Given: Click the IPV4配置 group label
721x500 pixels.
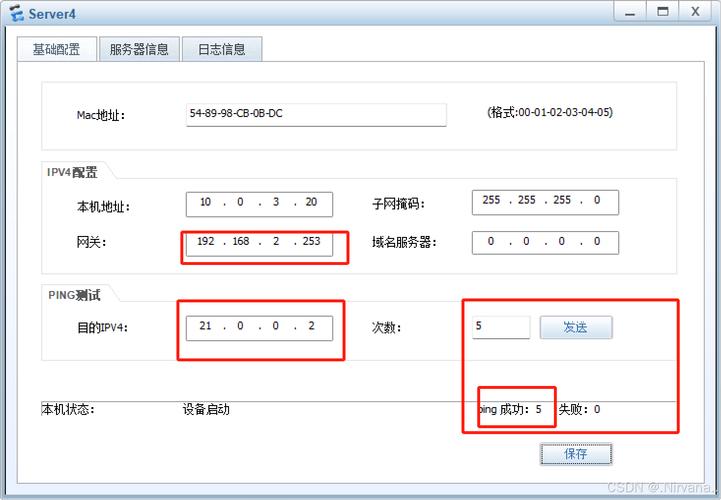Looking at the screenshot, I should tap(72, 172).
